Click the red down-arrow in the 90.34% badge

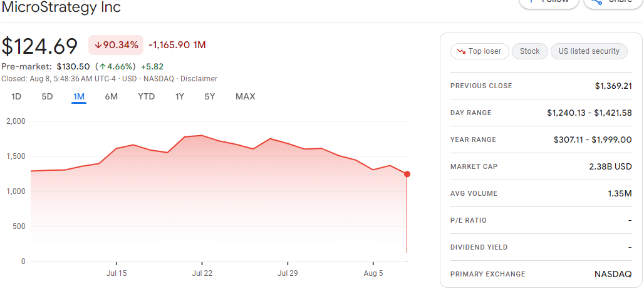click(x=98, y=45)
